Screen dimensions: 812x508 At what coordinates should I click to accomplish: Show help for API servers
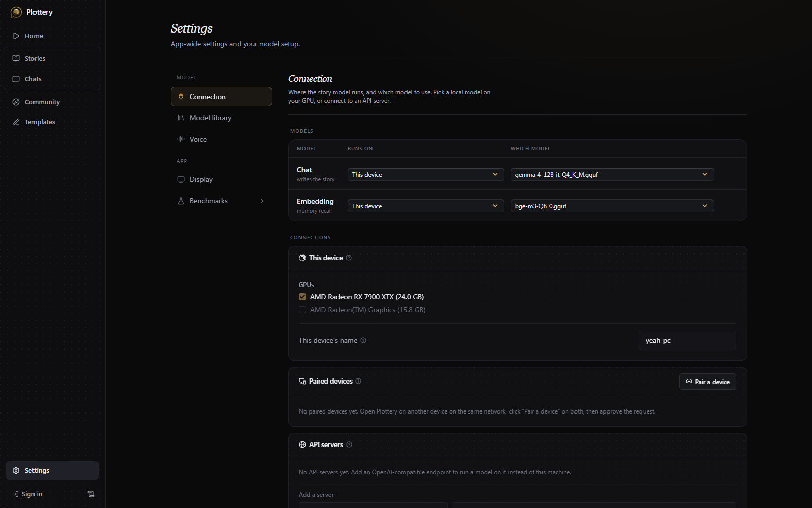pos(349,445)
